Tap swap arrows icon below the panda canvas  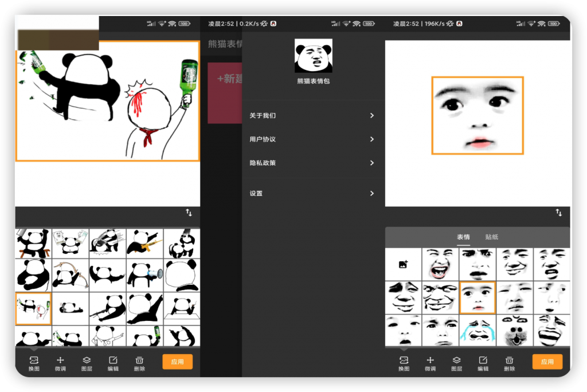click(x=189, y=213)
